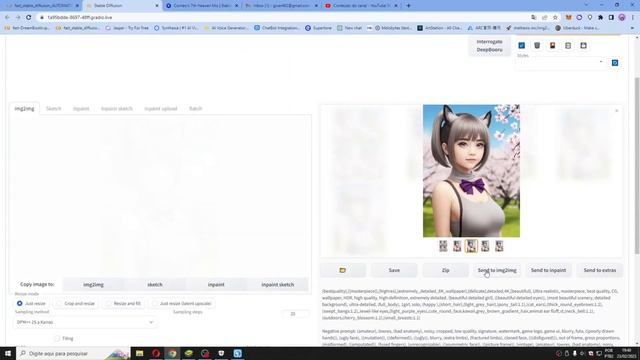Switch to the Inpaint tab
Viewport: 640px width, 360px height.
click(x=81, y=109)
